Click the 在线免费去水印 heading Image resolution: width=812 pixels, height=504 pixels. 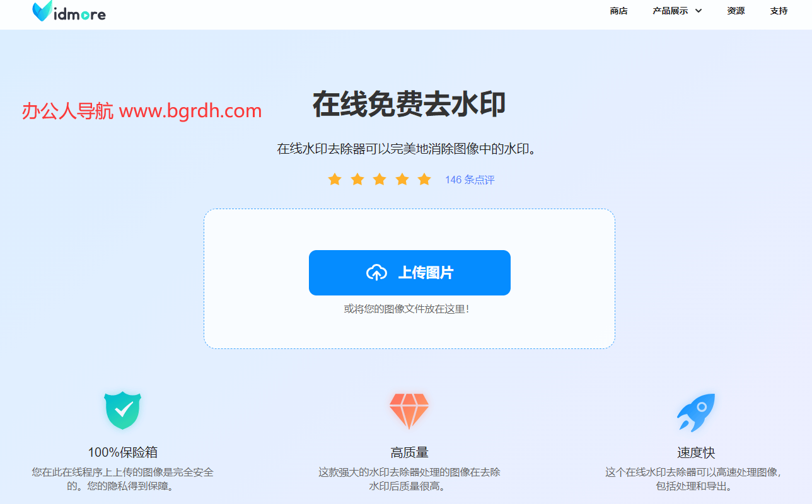pyautogui.click(x=409, y=105)
